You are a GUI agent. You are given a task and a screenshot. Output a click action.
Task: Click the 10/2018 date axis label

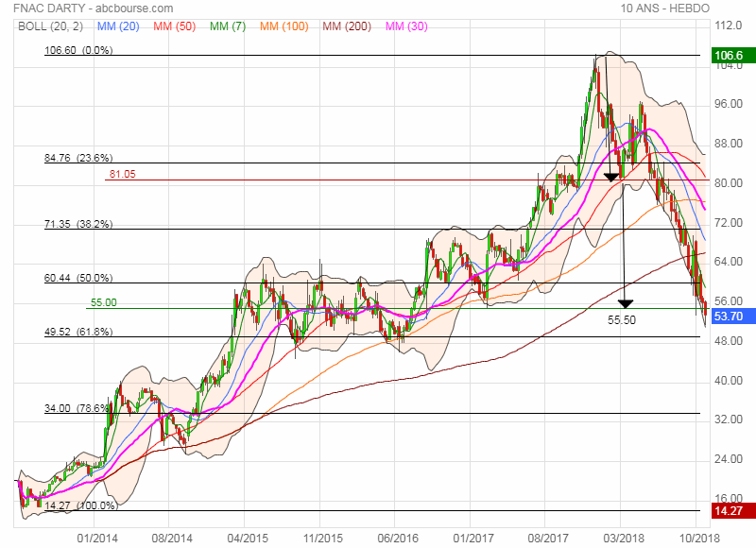pos(699,538)
